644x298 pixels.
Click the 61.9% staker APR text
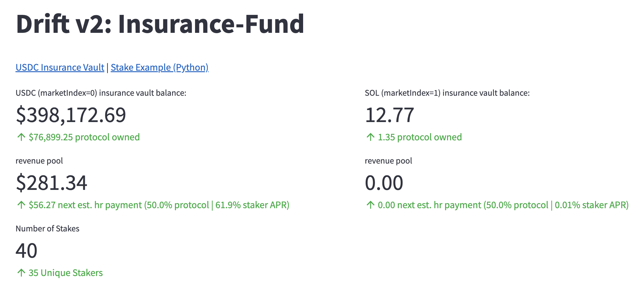click(251, 205)
